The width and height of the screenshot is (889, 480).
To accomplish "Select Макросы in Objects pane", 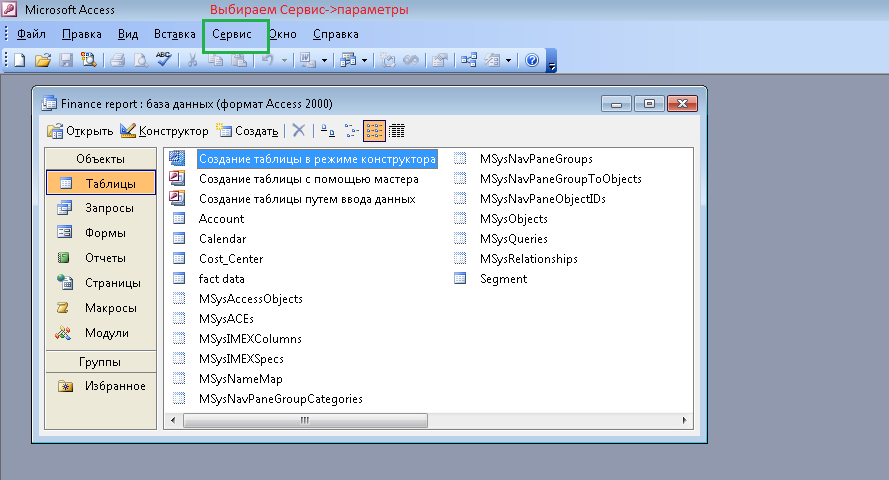I will click(101, 308).
